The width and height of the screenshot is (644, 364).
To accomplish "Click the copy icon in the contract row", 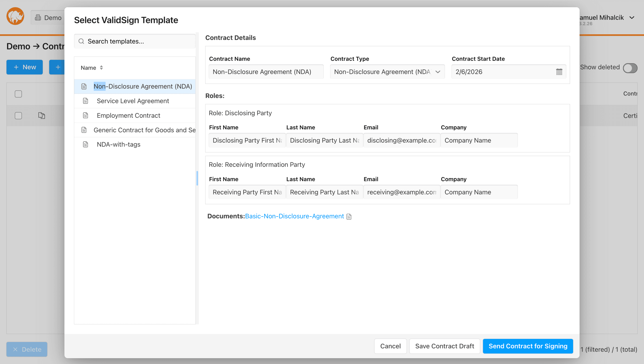I will 41,115.
